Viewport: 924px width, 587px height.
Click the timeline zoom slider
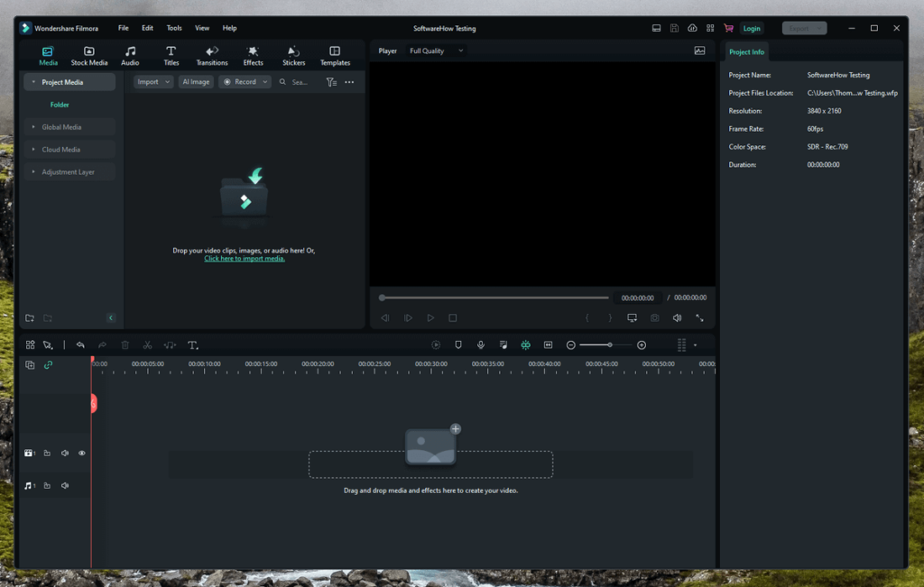605,345
